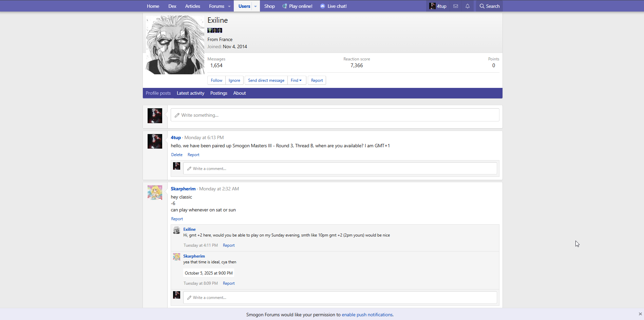Open the alerts bell icon
The image size is (644, 320).
click(x=468, y=6)
